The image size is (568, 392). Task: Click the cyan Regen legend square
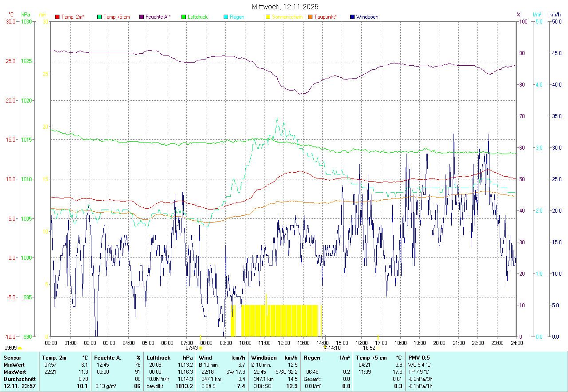(226, 17)
